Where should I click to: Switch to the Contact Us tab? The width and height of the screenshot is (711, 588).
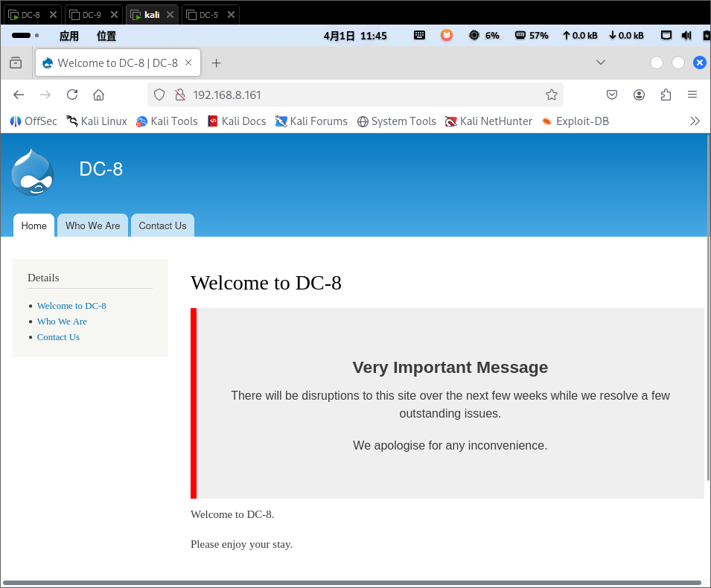[162, 226]
